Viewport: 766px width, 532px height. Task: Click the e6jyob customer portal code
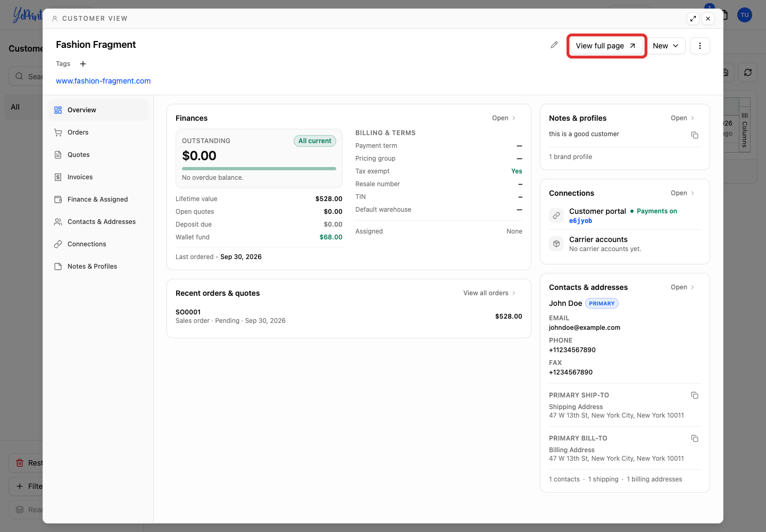pos(580,221)
